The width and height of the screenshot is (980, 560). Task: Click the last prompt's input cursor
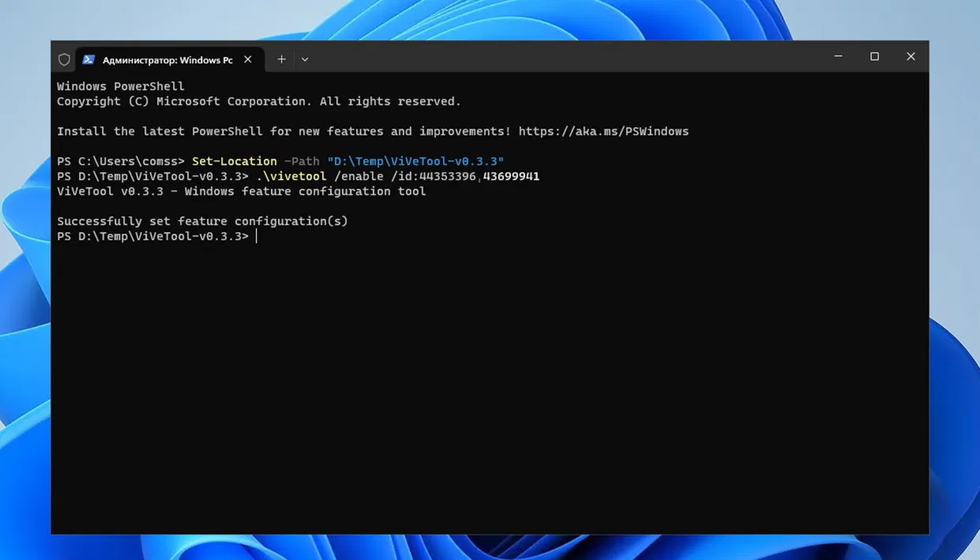click(x=257, y=236)
